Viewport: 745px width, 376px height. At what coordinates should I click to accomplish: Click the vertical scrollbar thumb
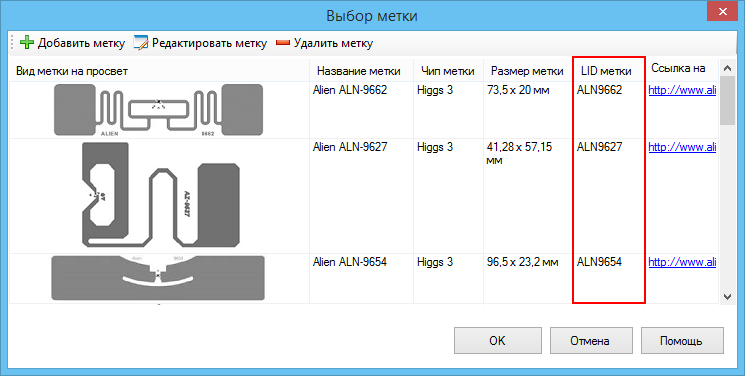[x=727, y=101]
